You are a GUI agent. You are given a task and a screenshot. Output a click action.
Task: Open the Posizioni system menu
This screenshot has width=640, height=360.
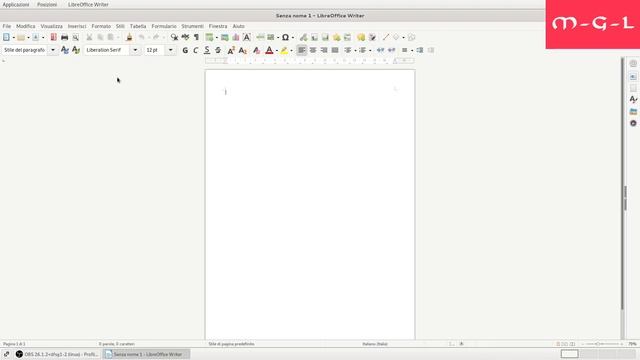47,4
